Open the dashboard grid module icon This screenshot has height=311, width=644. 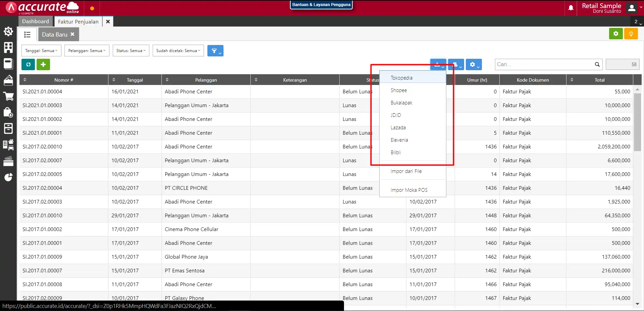(8, 47)
